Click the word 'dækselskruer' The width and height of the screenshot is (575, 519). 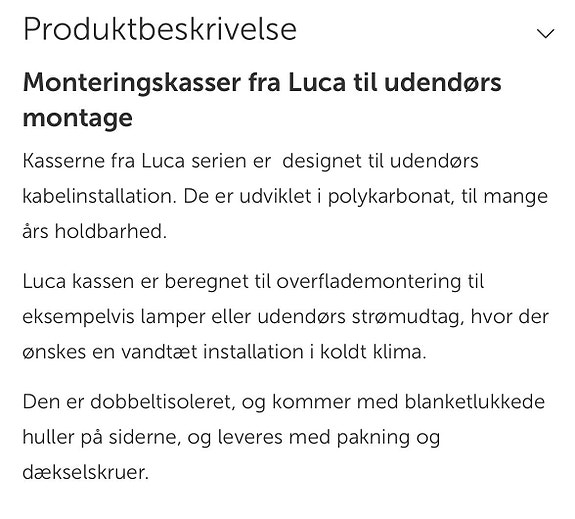pos(86,472)
